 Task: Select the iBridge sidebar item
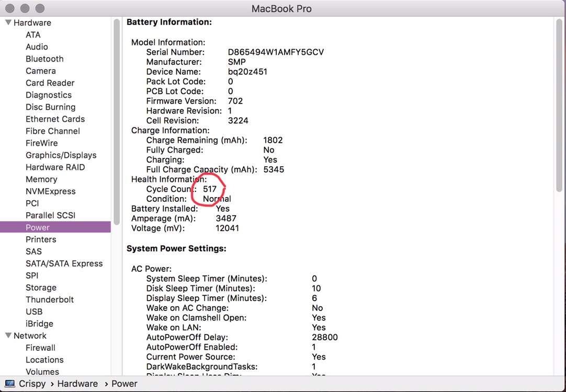coord(39,324)
